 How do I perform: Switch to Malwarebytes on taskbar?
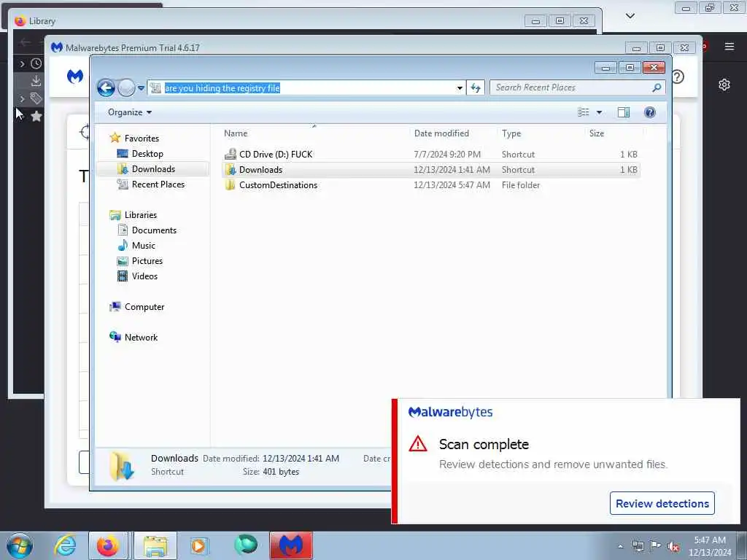291,545
